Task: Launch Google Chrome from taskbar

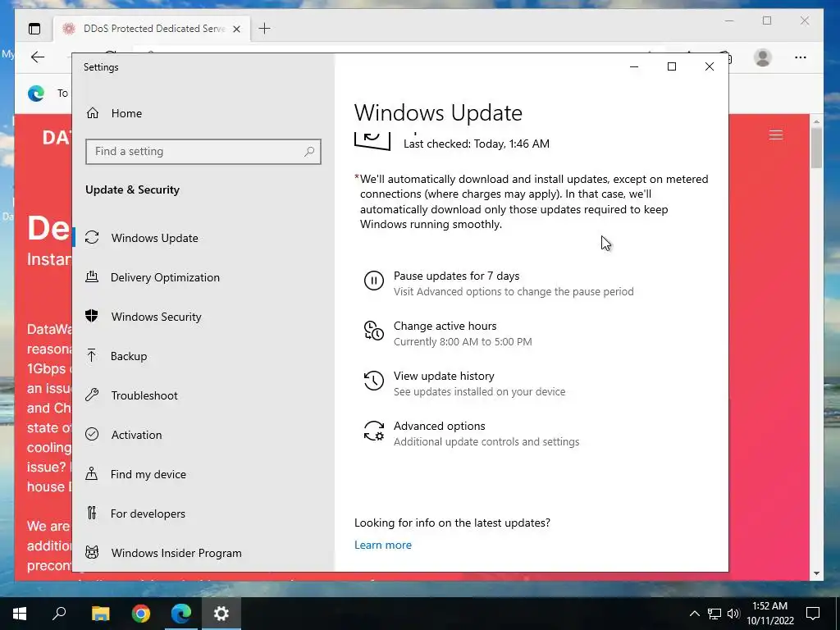Action: 141,614
